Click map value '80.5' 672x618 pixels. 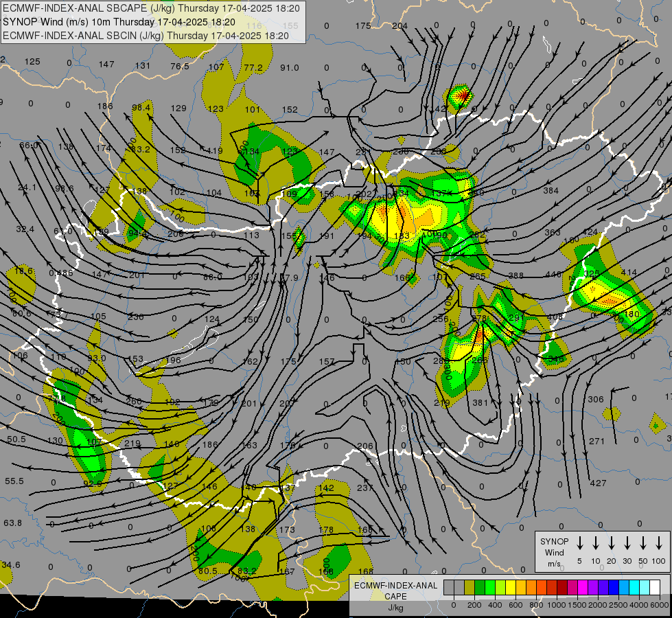[x=208, y=571]
